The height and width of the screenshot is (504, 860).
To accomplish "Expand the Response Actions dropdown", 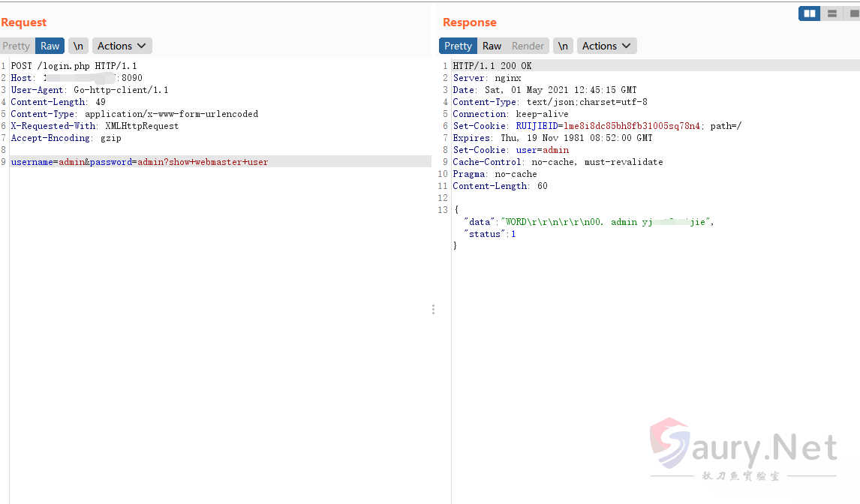I will [x=607, y=46].
